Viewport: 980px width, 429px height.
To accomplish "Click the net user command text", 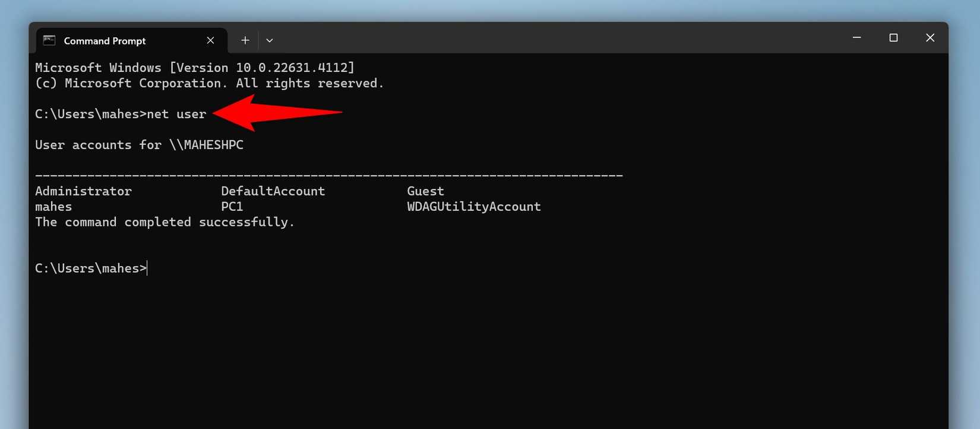I will [x=177, y=113].
